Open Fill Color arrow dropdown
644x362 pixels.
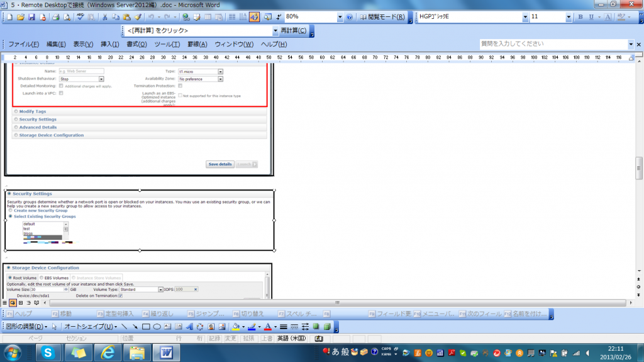pos(243,327)
